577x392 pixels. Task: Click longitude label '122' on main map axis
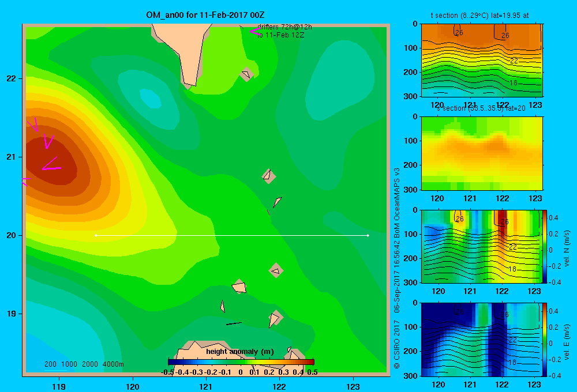pyautogui.click(x=279, y=386)
